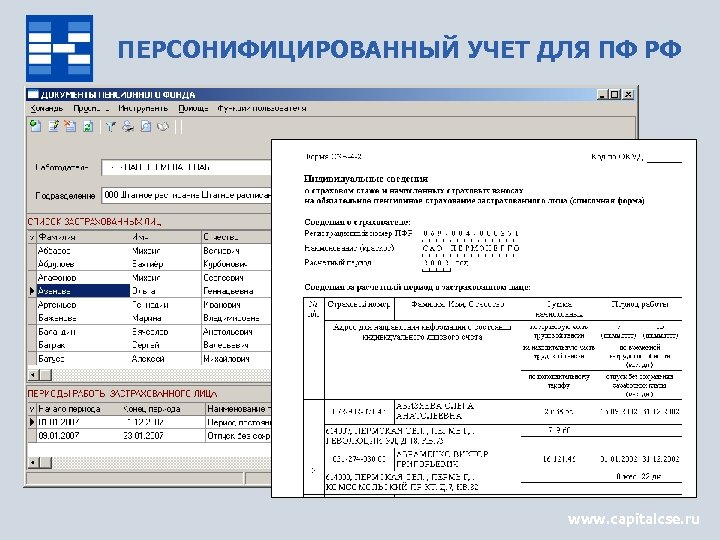The width and height of the screenshot is (720, 540).
Task: Click left arrow of periods list scrollbar
Action: (x=33, y=462)
